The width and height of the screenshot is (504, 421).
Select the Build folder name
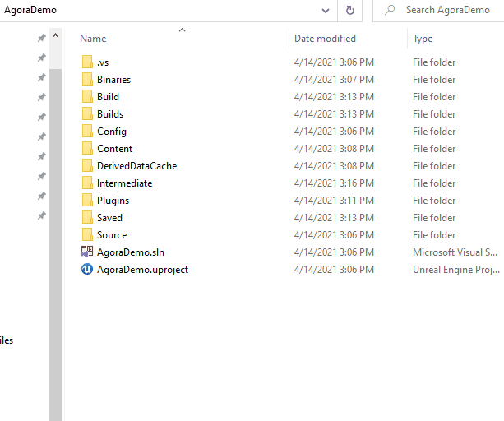(108, 97)
